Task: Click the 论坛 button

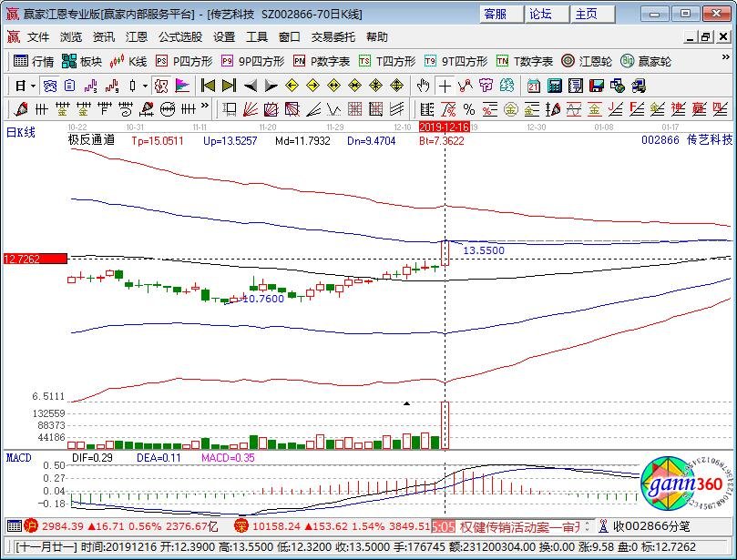Action: 548,14
